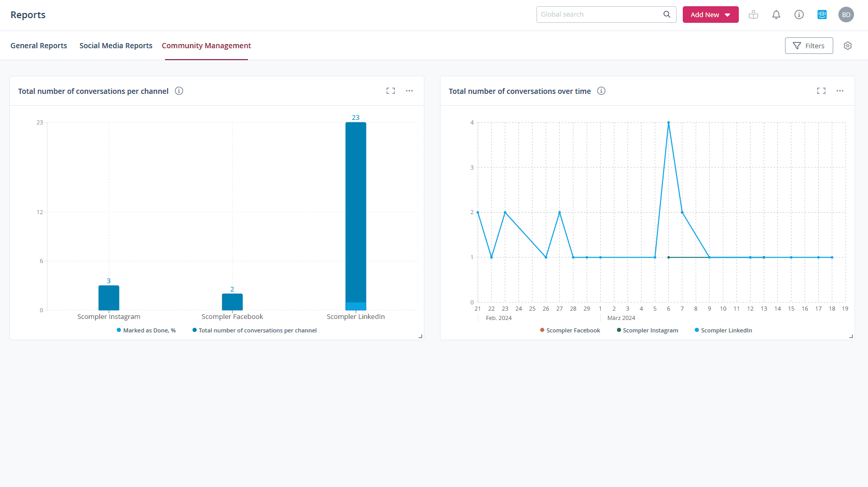Click the search magnifier icon
Image resolution: width=868 pixels, height=487 pixels.
tap(667, 15)
